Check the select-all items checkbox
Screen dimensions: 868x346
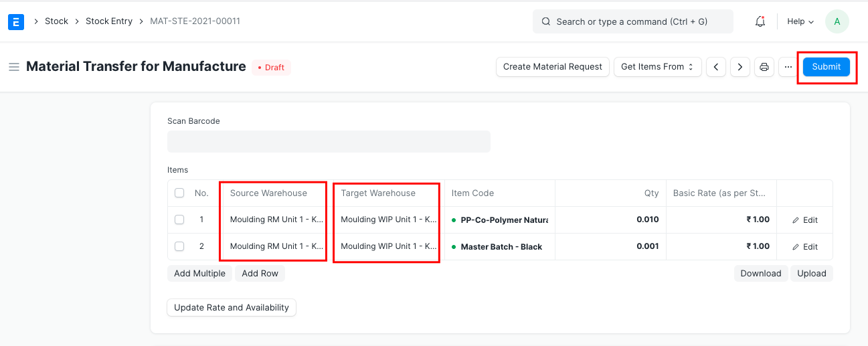point(179,193)
